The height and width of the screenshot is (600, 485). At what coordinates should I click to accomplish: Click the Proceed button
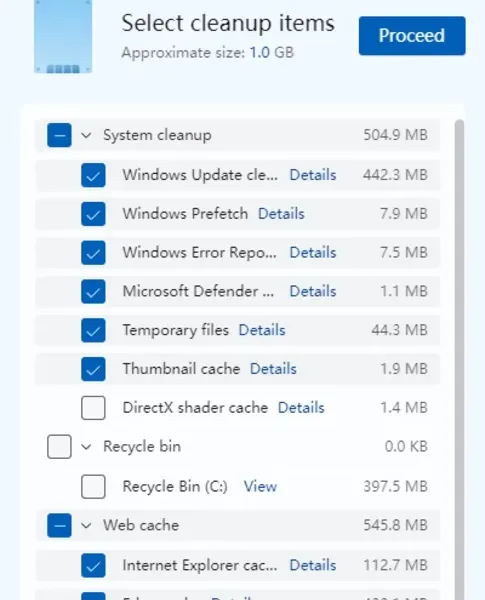(412, 36)
